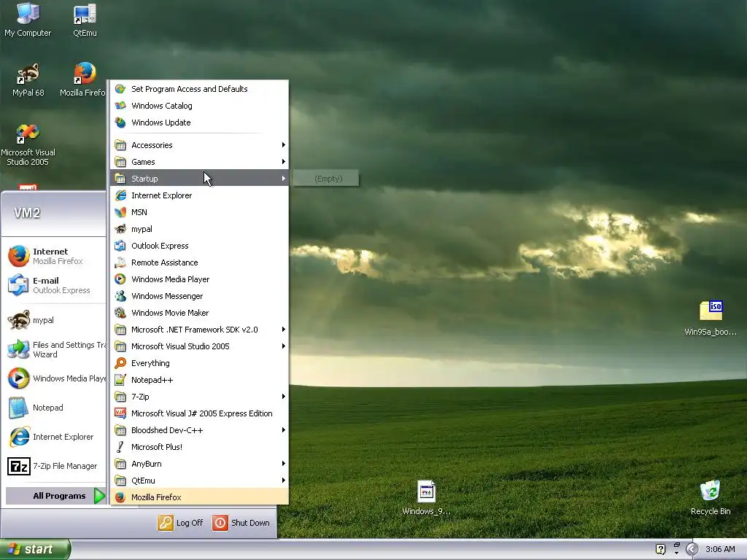
Task: Open Files and Settings Transfer Wizard
Action: point(54,349)
